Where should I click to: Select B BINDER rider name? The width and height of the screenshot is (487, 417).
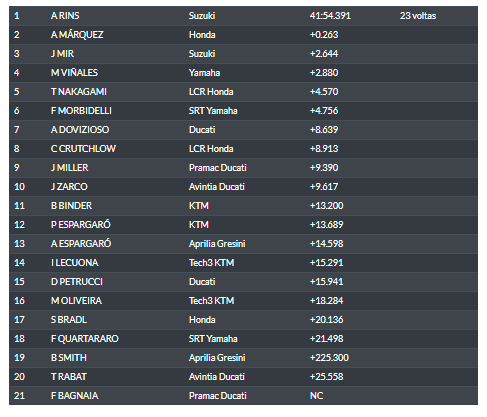pyautogui.click(x=71, y=206)
